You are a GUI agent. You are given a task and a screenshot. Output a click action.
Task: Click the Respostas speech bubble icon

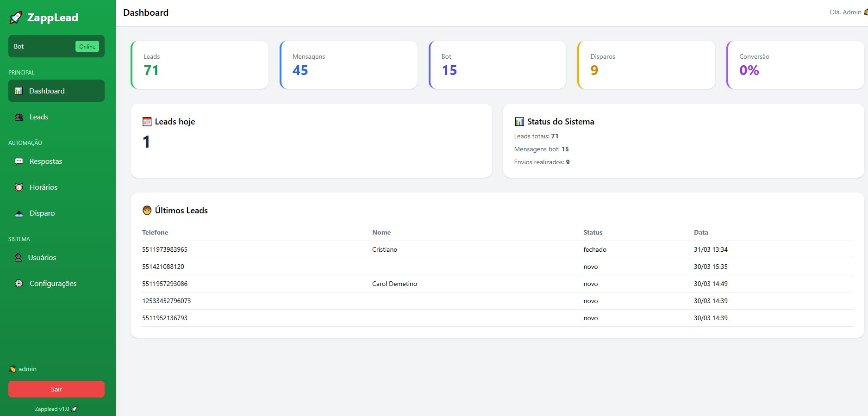pyautogui.click(x=19, y=161)
